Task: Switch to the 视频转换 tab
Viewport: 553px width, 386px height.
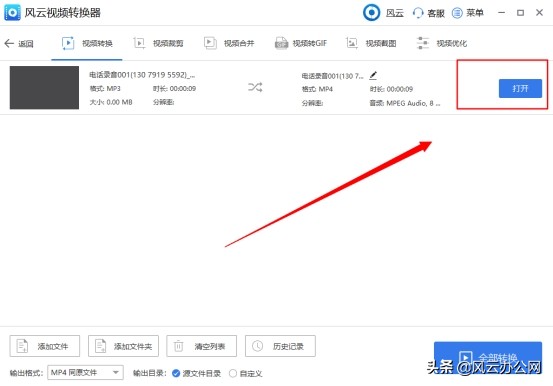Action: click(x=87, y=43)
